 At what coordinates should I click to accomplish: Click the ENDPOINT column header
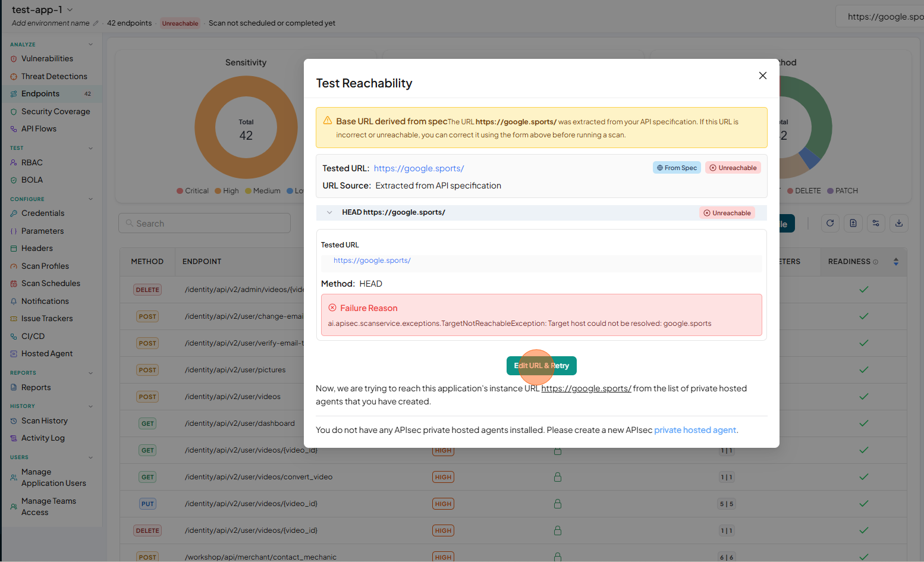click(202, 262)
